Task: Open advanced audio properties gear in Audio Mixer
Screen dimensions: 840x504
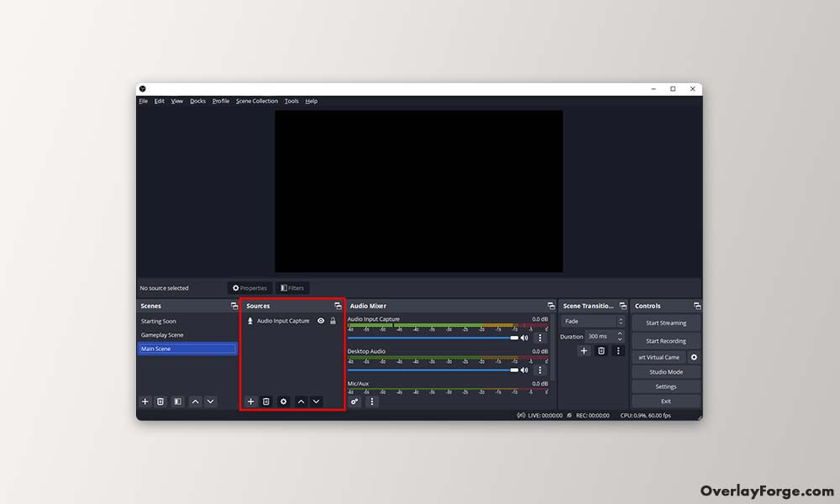Action: tap(354, 402)
